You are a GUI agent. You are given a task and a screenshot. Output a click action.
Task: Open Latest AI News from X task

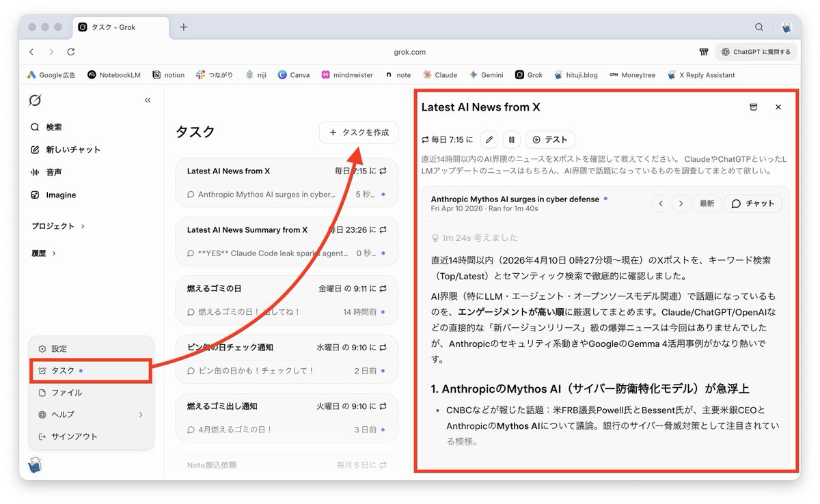click(x=287, y=171)
